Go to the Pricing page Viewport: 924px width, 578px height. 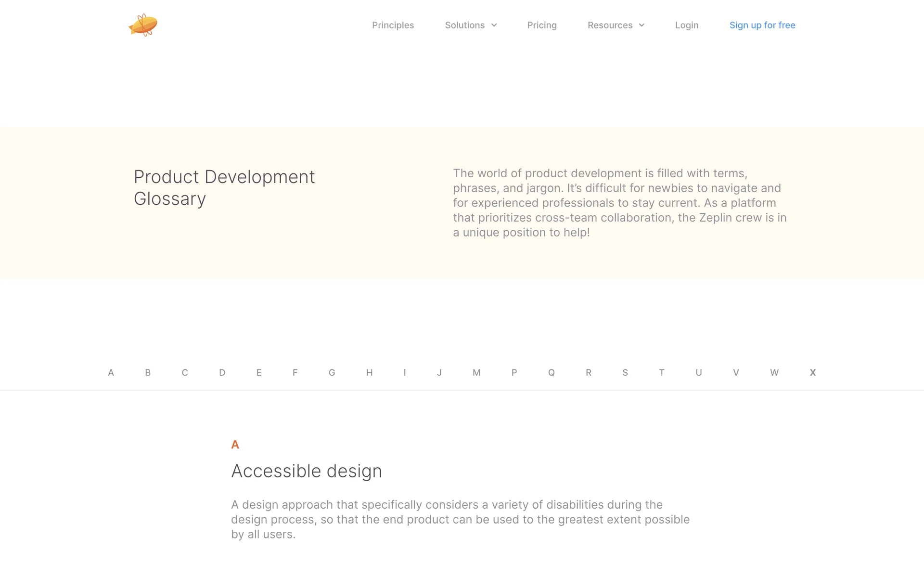click(x=541, y=25)
